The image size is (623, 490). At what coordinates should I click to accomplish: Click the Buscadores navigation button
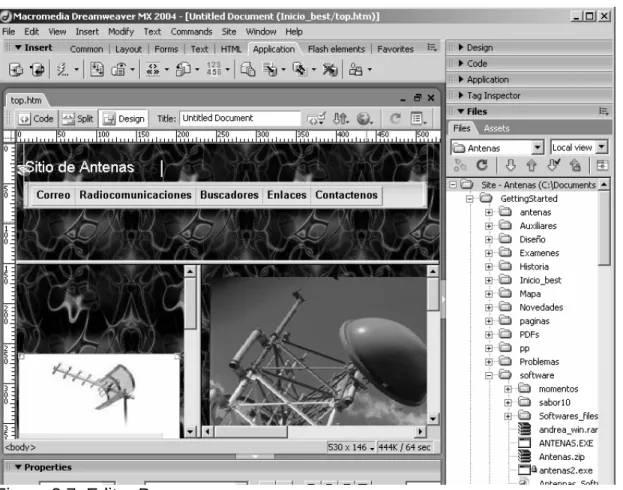point(229,195)
